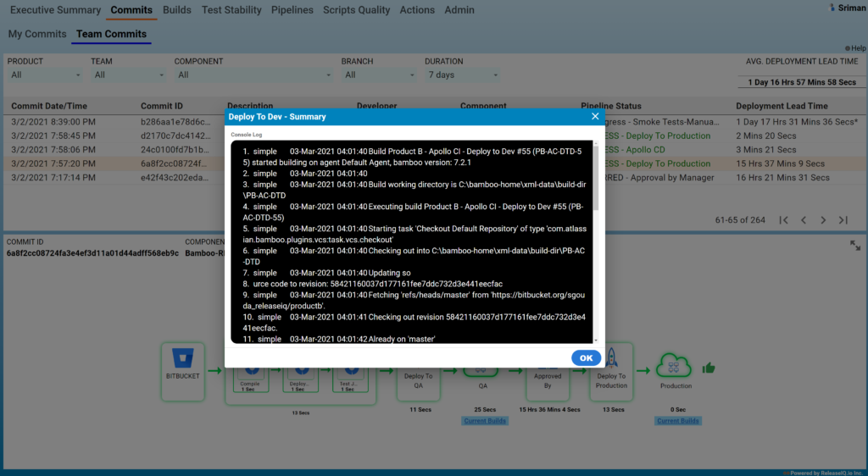Click console log line 9 Fetching refs
This screenshot has height=476, width=868.
(x=414, y=300)
